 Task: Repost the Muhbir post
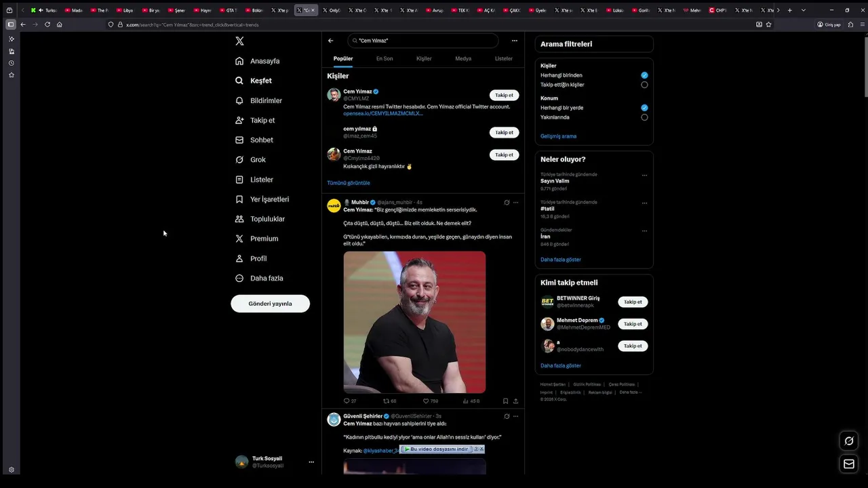389,401
